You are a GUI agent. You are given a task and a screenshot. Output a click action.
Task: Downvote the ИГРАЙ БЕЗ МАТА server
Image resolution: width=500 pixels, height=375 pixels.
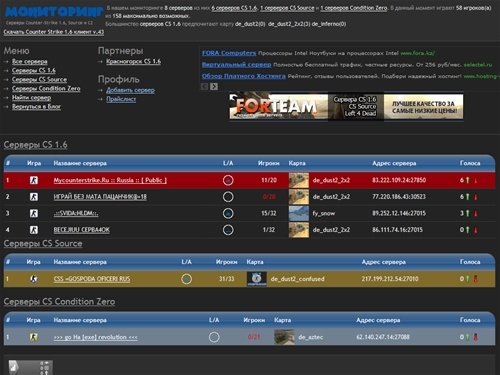(476, 197)
